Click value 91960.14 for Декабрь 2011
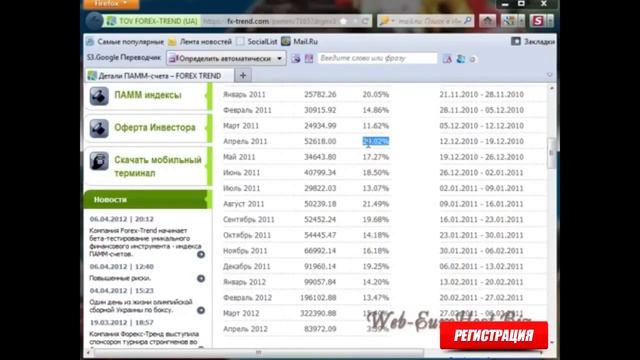The width and height of the screenshot is (640, 360). coord(320,267)
